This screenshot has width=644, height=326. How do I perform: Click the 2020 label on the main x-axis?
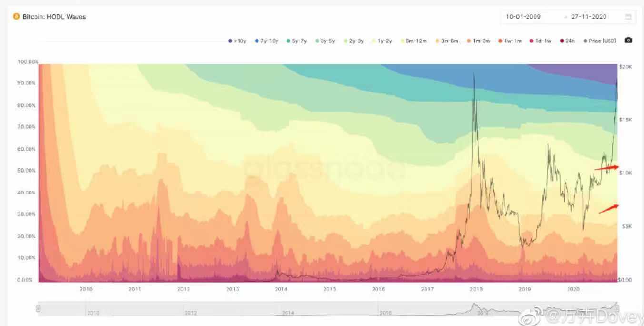574,289
